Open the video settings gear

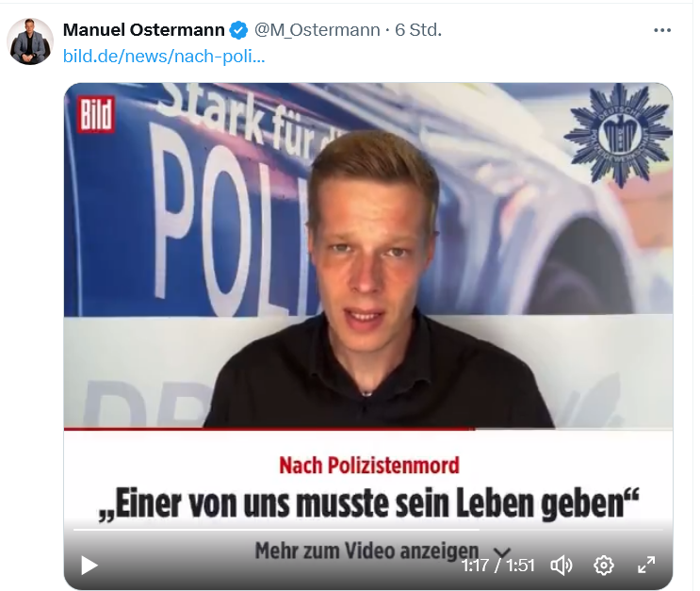[x=604, y=566]
